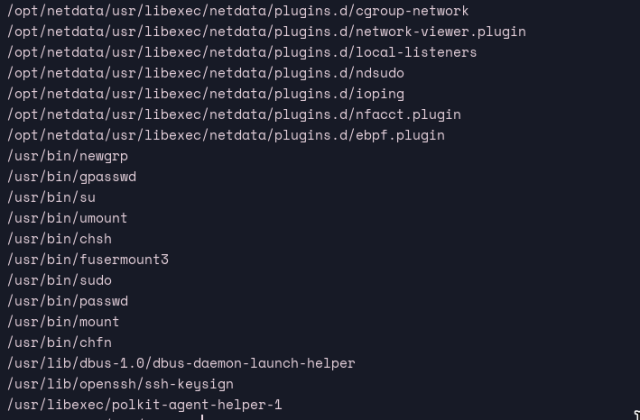640x420 pixels.
Task: Click the network-viewer.plugin path line
Action: 266,31
